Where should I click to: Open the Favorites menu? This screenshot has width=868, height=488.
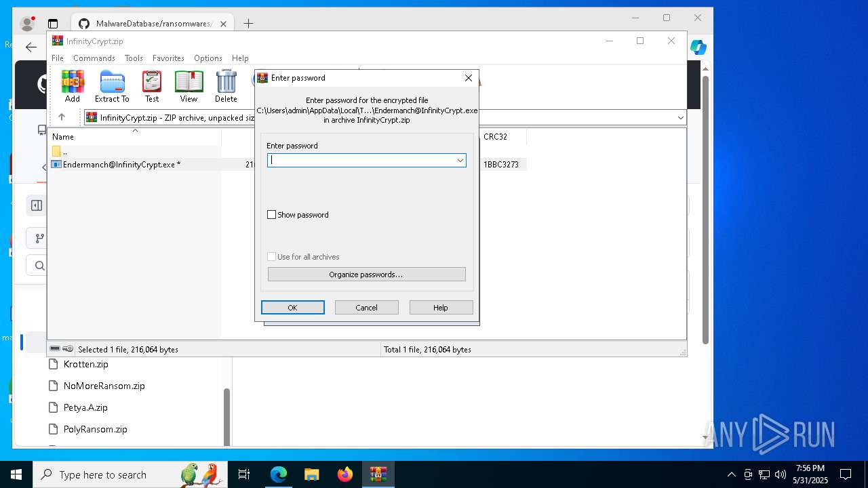click(168, 58)
